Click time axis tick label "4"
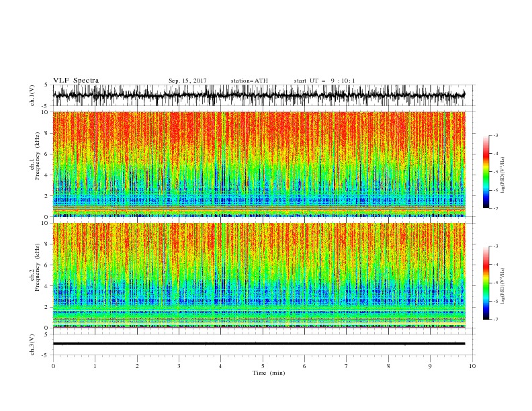532x411 pixels. pos(220,366)
